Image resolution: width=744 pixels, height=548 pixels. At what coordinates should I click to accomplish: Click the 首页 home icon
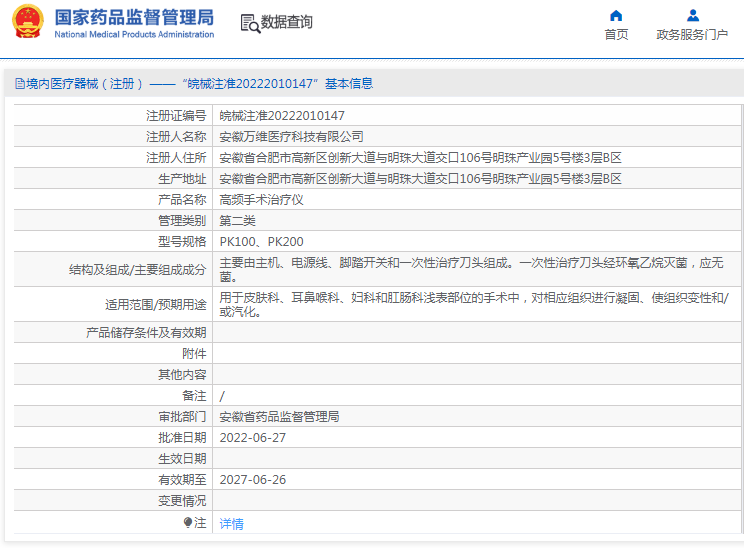616,16
